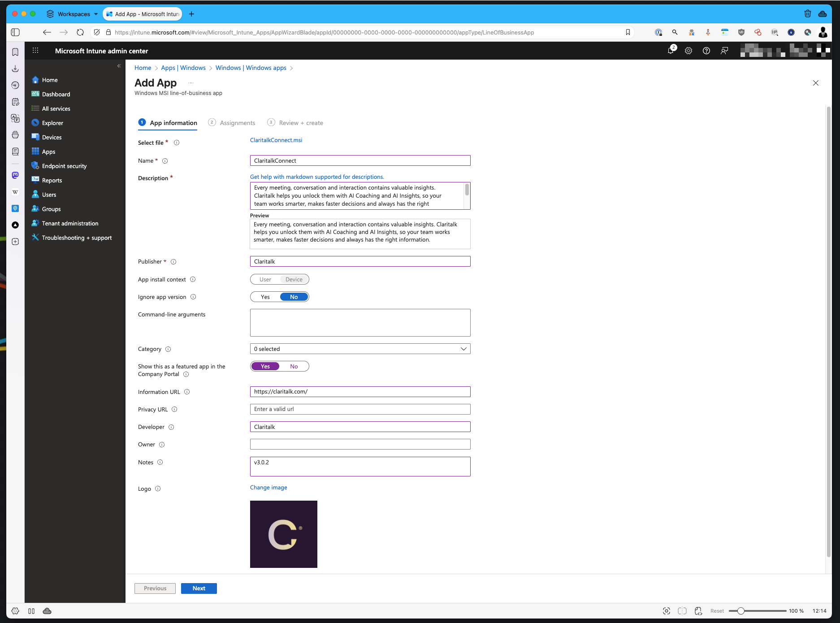
Task: Set featured app option to No
Action: pos(294,366)
